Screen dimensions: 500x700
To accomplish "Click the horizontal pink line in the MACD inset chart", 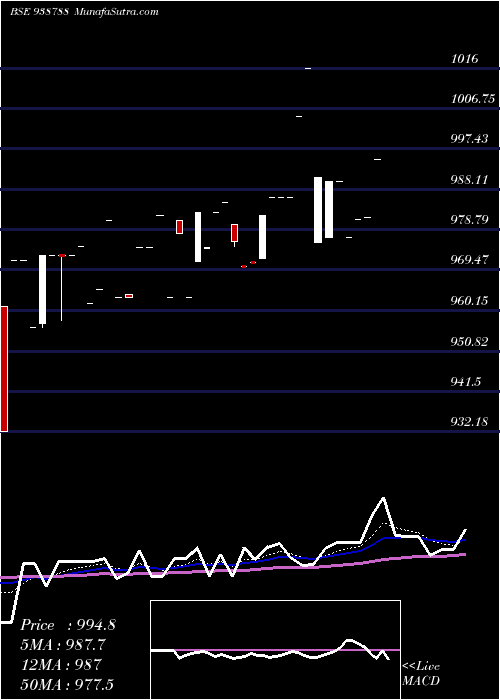I will pos(275,650).
